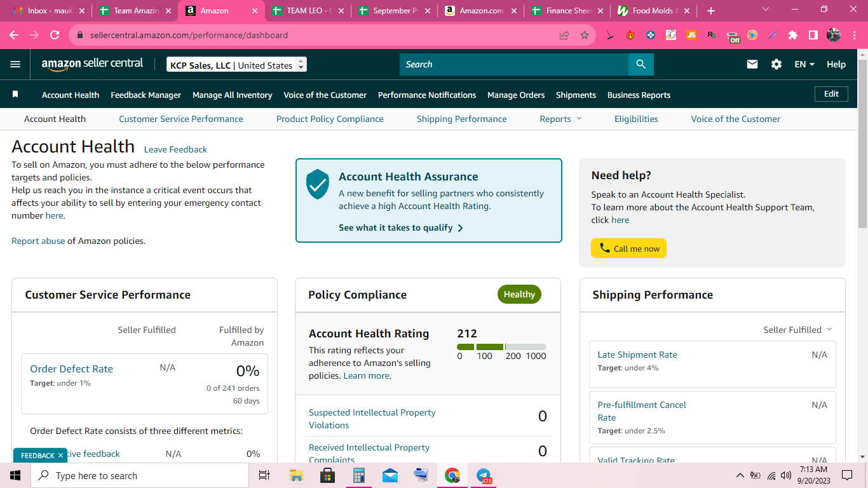Open File Explorer from the taskbar
The image size is (868, 488).
click(296, 475)
